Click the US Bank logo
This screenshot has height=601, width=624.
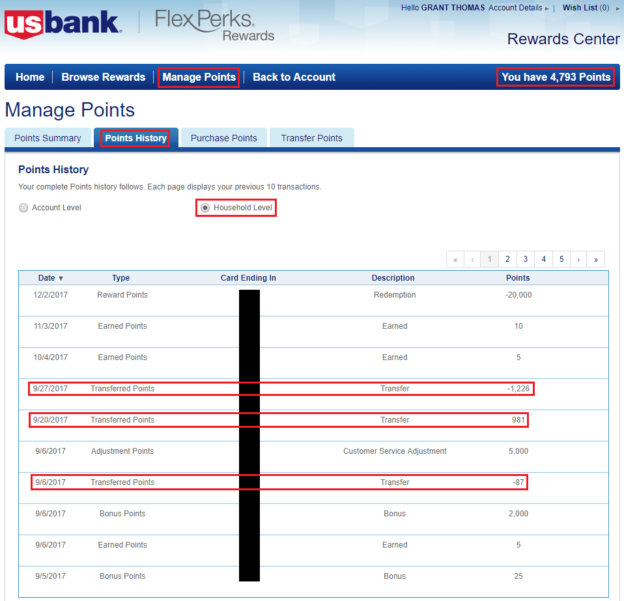click(x=63, y=24)
